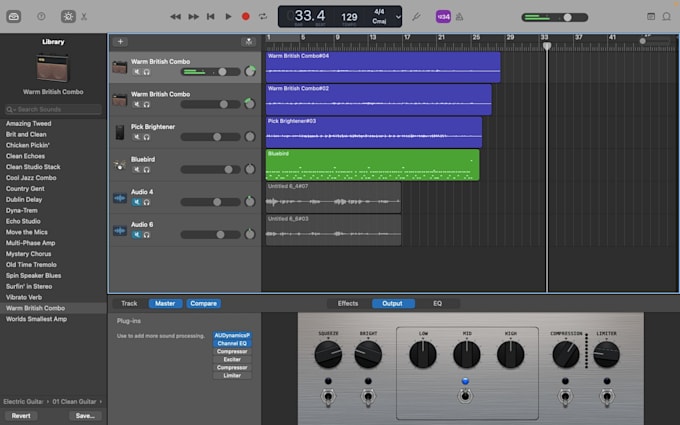This screenshot has height=425, width=680.
Task: Click the 01 Clean Guitar breadcrumb
Action: click(74, 402)
